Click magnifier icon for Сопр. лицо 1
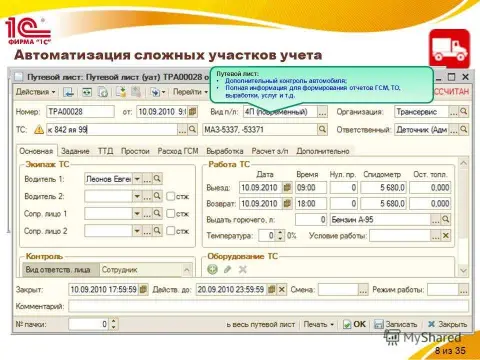Image resolution: width=480 pixels, height=360 pixels. (157, 213)
